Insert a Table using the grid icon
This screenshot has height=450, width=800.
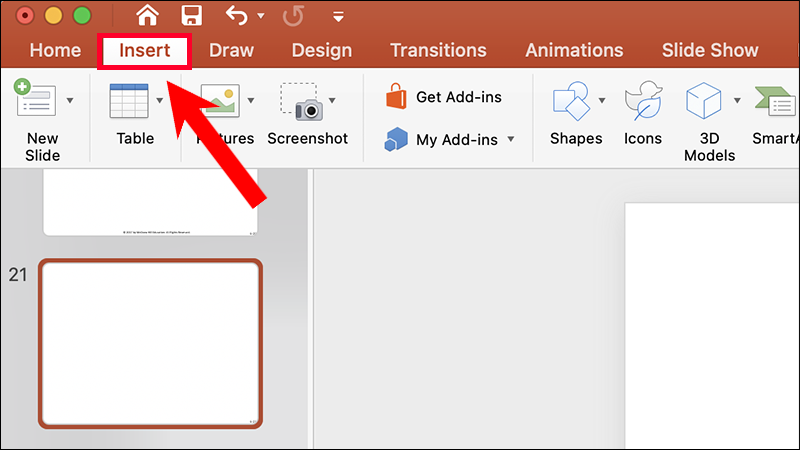(129, 101)
